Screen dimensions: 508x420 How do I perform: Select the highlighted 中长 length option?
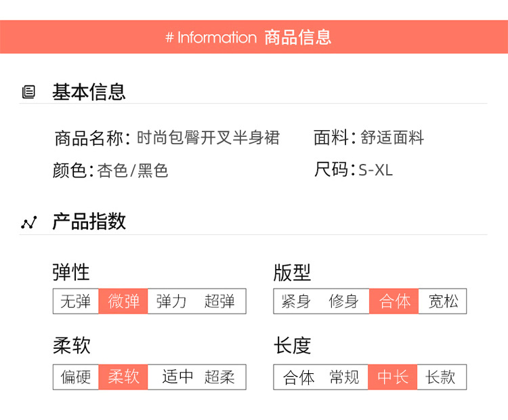[393, 377]
